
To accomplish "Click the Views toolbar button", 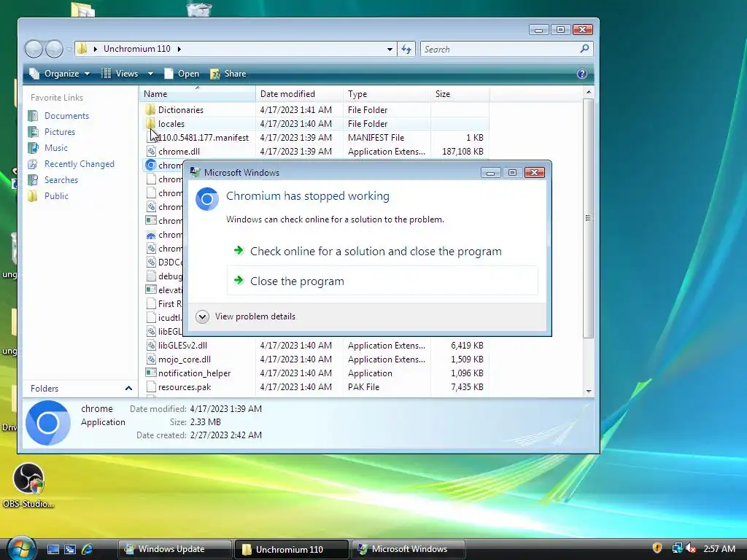I will tap(120, 74).
